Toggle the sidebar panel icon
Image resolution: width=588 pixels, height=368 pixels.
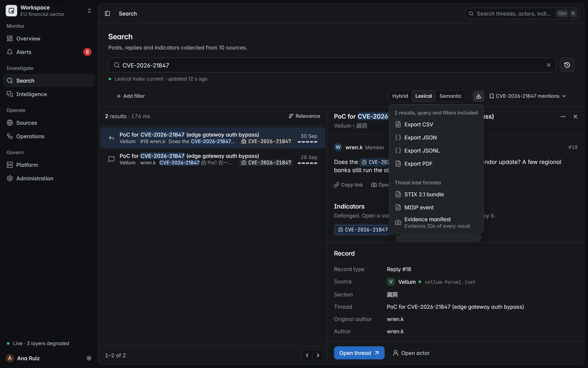coord(107,14)
